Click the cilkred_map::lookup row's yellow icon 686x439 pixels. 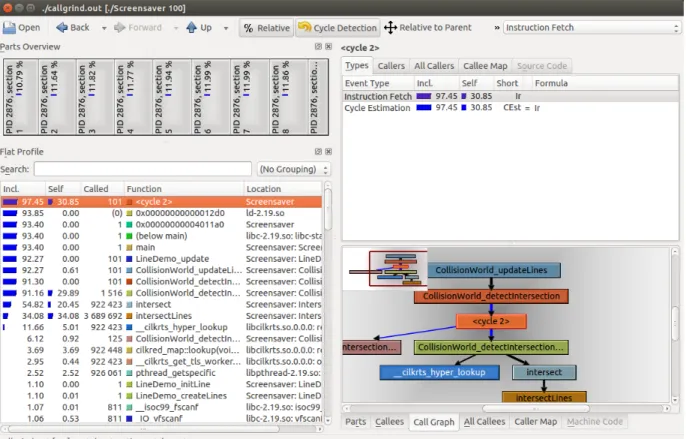coord(129,350)
